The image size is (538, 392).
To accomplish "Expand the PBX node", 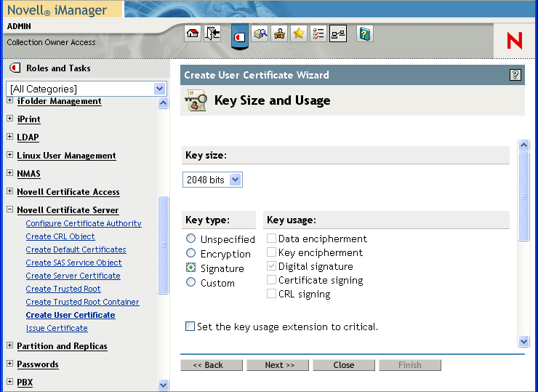I will [10, 382].
